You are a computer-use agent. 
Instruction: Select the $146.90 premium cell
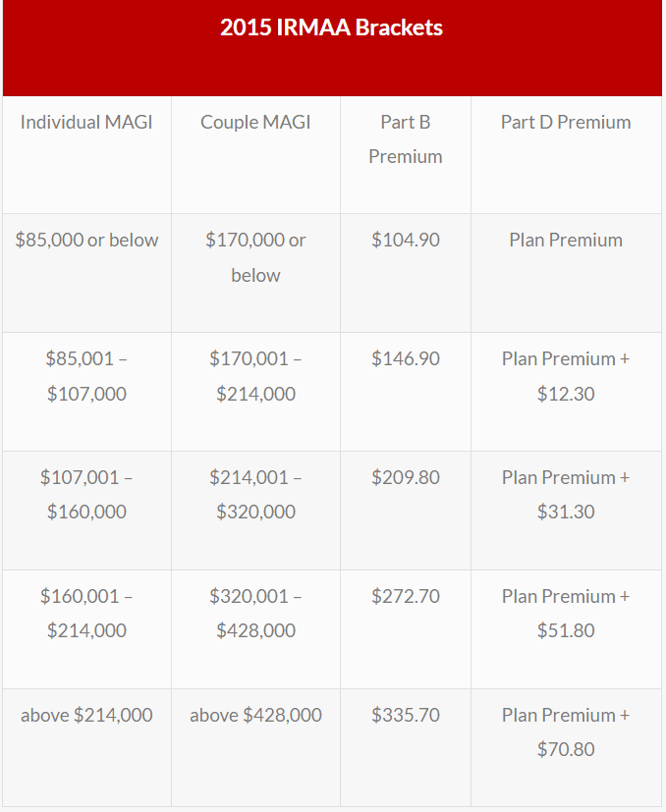tap(406, 359)
